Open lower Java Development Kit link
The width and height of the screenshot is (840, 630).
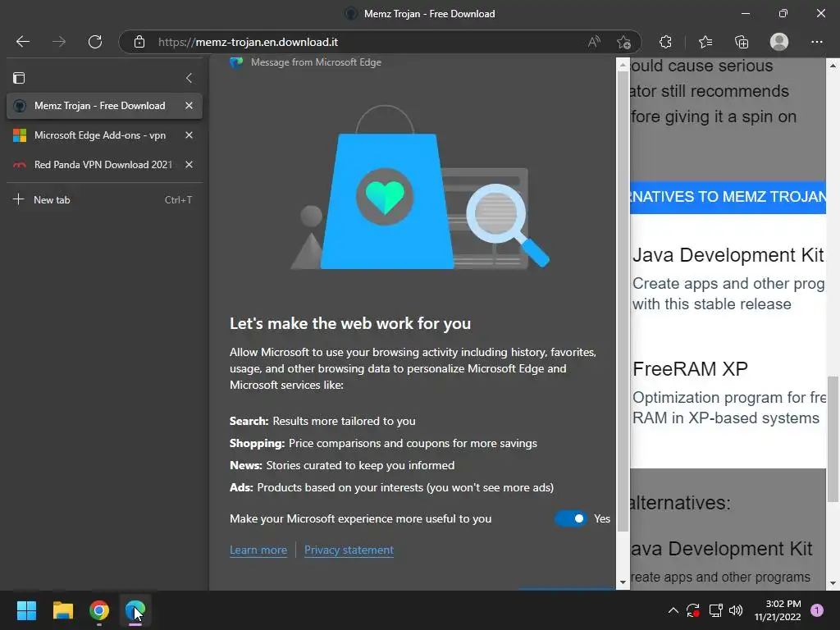coord(722,549)
